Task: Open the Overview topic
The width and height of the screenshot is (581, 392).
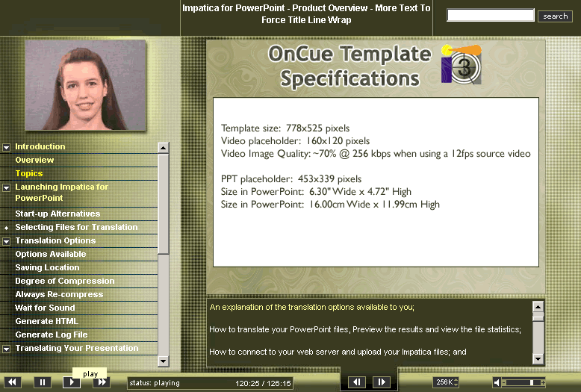Action: 34,160
